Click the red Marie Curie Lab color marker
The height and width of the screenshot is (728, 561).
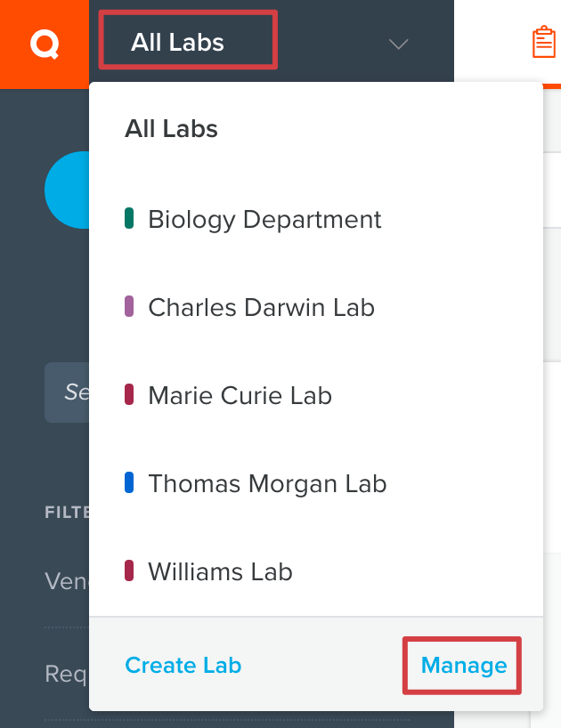tap(129, 394)
